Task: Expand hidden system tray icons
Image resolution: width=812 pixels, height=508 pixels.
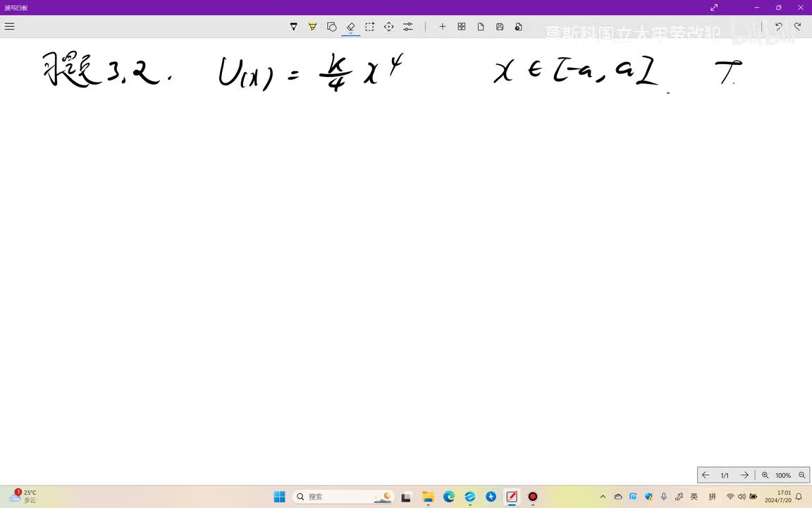Action: (603, 497)
